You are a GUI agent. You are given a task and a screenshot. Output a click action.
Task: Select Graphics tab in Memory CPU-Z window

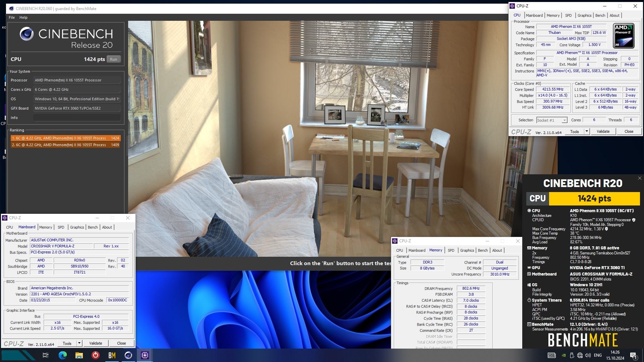point(467,250)
